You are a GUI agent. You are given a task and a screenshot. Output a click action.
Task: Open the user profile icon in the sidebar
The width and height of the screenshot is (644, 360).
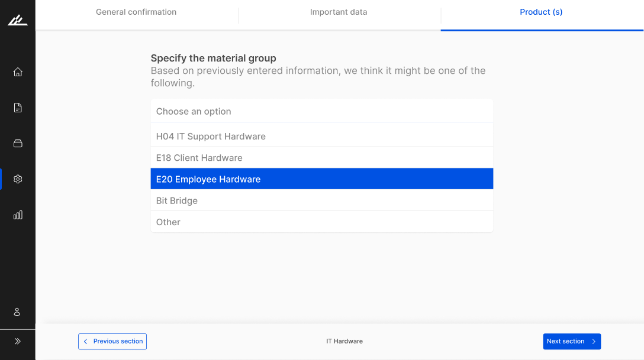pyautogui.click(x=18, y=312)
